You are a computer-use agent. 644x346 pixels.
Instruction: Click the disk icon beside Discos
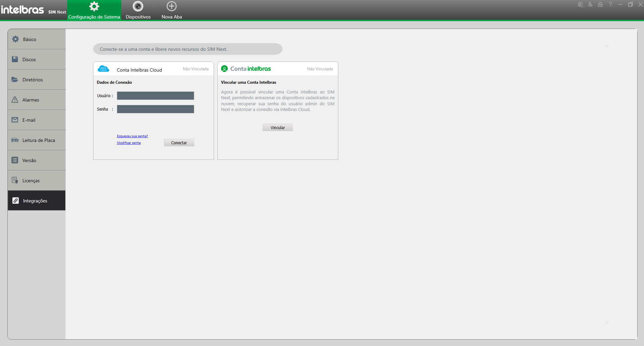coord(15,59)
